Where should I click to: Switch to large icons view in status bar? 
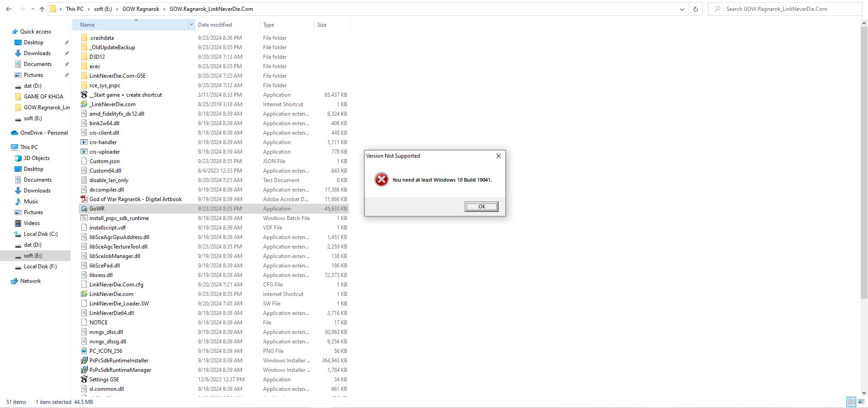pos(861,402)
